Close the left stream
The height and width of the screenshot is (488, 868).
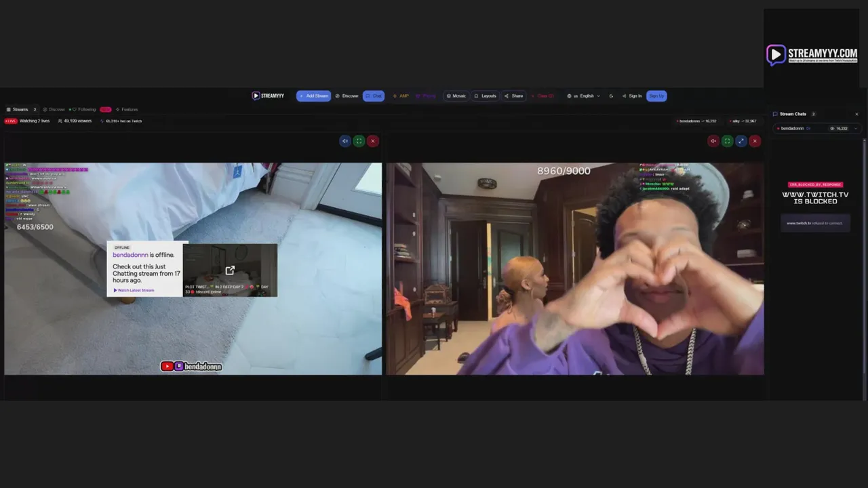click(x=372, y=141)
